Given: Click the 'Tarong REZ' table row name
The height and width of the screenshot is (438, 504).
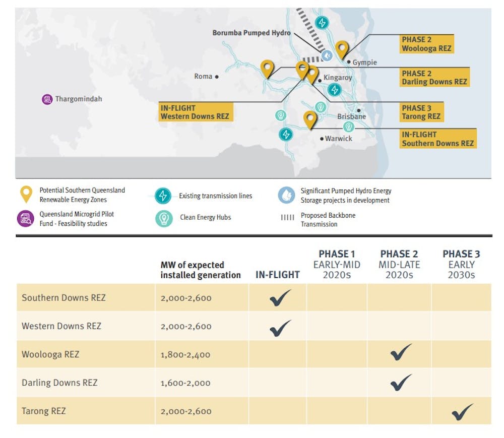Looking at the screenshot, I should (44, 411).
